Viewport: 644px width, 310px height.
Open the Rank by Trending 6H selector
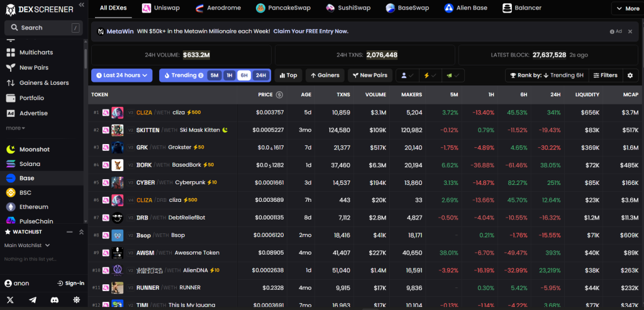pos(547,75)
